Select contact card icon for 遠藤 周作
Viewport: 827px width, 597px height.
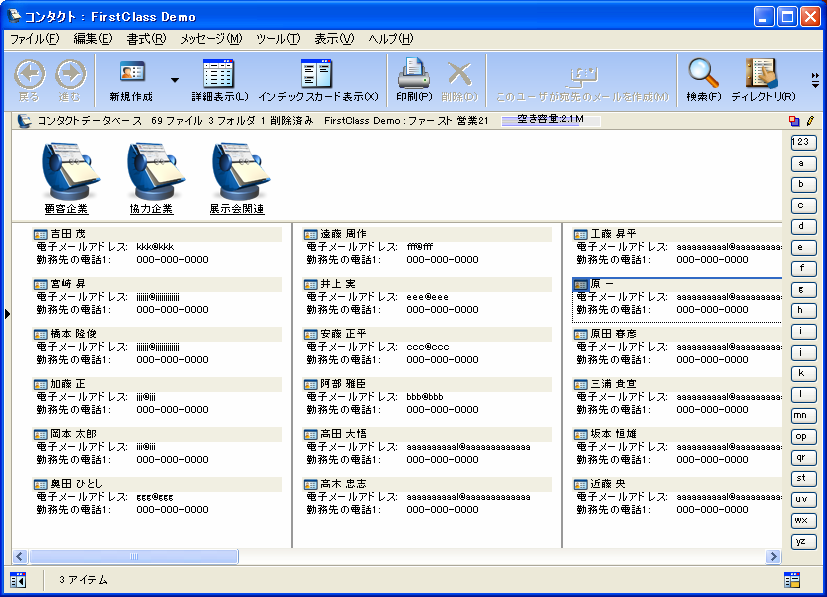click(311, 234)
